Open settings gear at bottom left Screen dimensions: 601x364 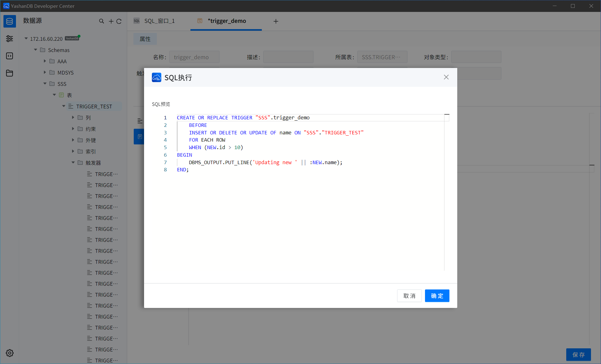pyautogui.click(x=9, y=353)
